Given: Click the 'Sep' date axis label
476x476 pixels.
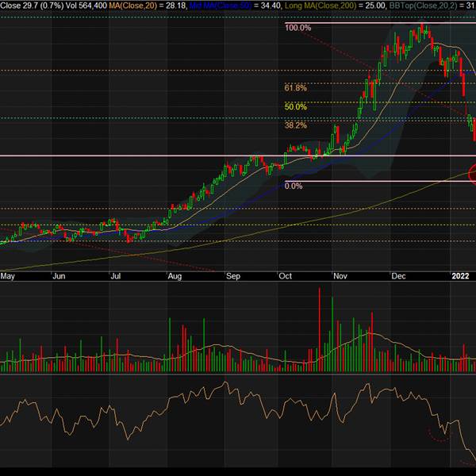Looking at the screenshot, I should click(232, 276).
